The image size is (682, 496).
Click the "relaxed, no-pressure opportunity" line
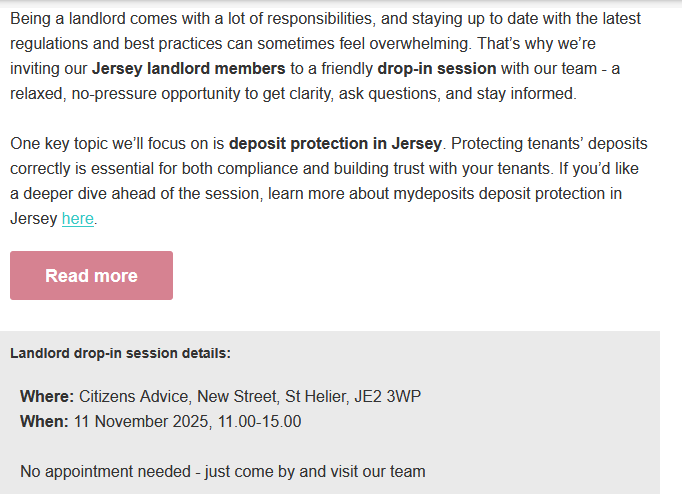130,94
